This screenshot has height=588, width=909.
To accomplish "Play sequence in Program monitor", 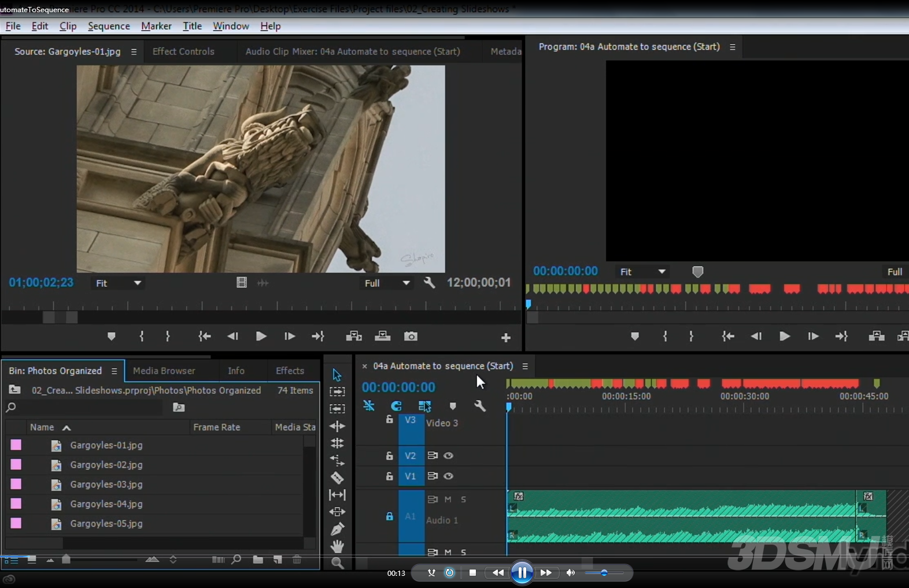I will tap(784, 336).
